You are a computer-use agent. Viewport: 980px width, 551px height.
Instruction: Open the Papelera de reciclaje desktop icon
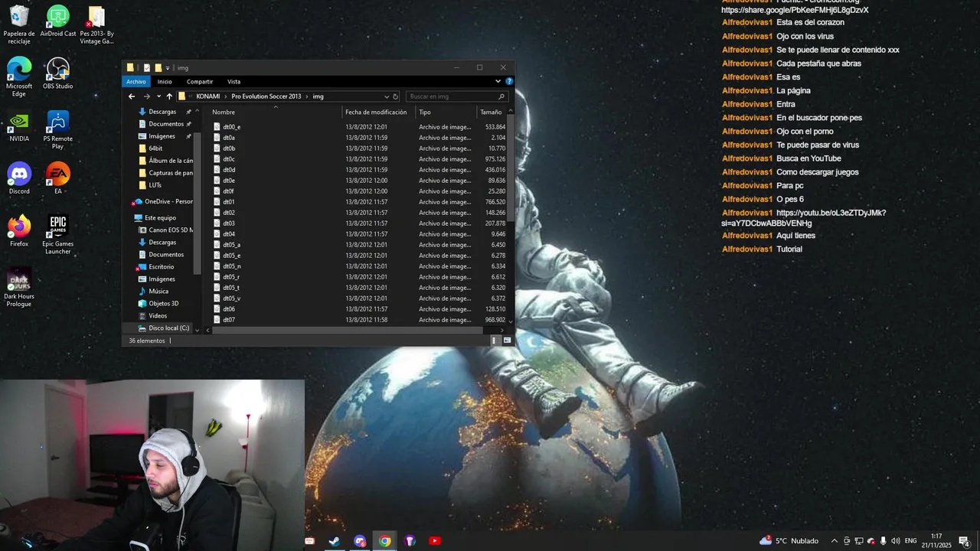[19, 24]
